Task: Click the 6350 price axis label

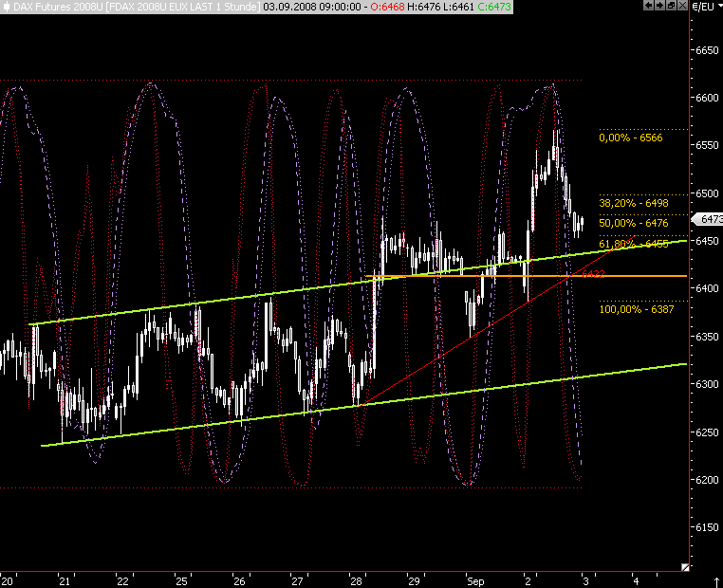Action: pyautogui.click(x=707, y=337)
